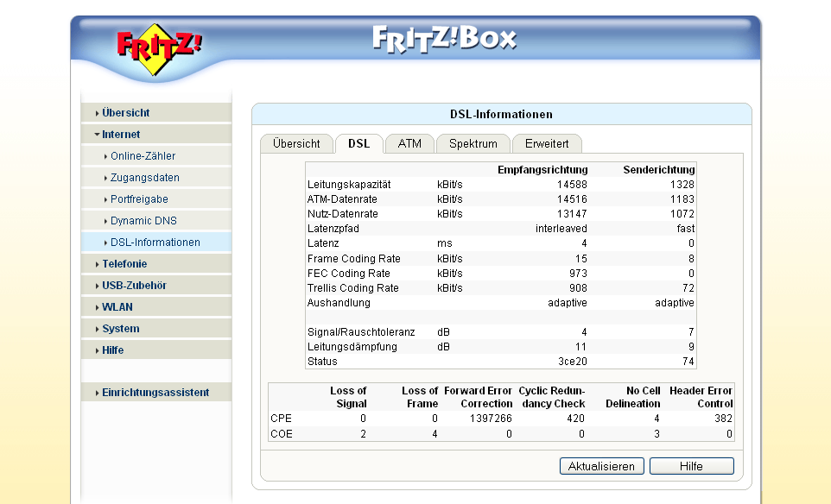Click the value 14588
The image size is (831, 504).
pos(572,185)
